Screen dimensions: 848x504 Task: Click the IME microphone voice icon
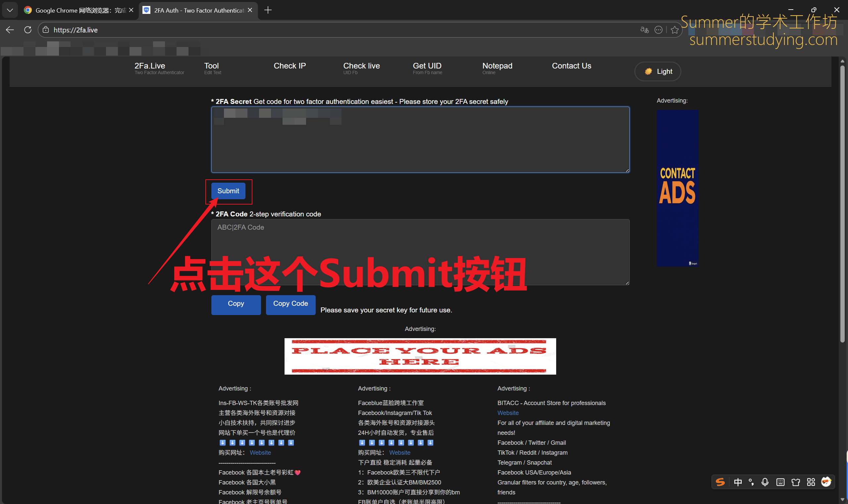[x=765, y=482]
